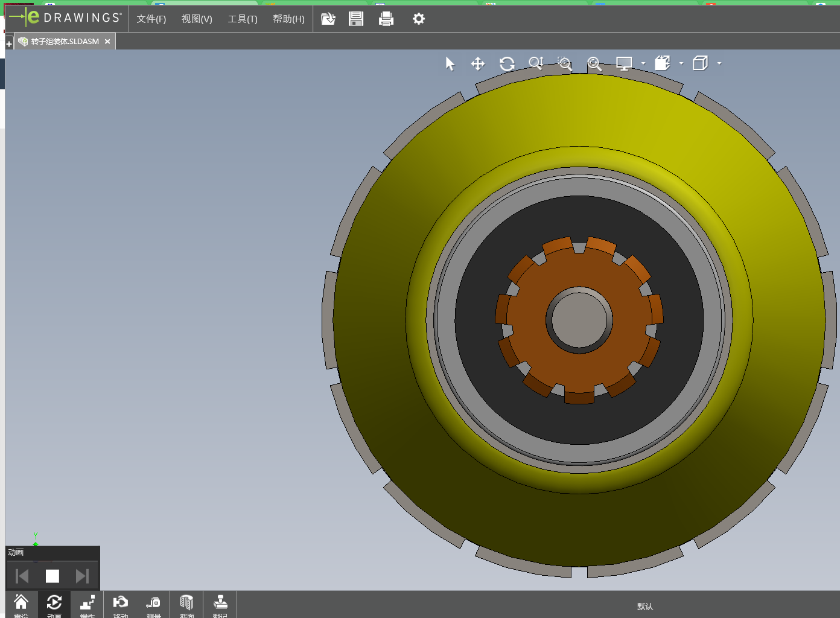Pick the Zoom to area tool
This screenshot has width=840, height=618.
click(x=565, y=64)
